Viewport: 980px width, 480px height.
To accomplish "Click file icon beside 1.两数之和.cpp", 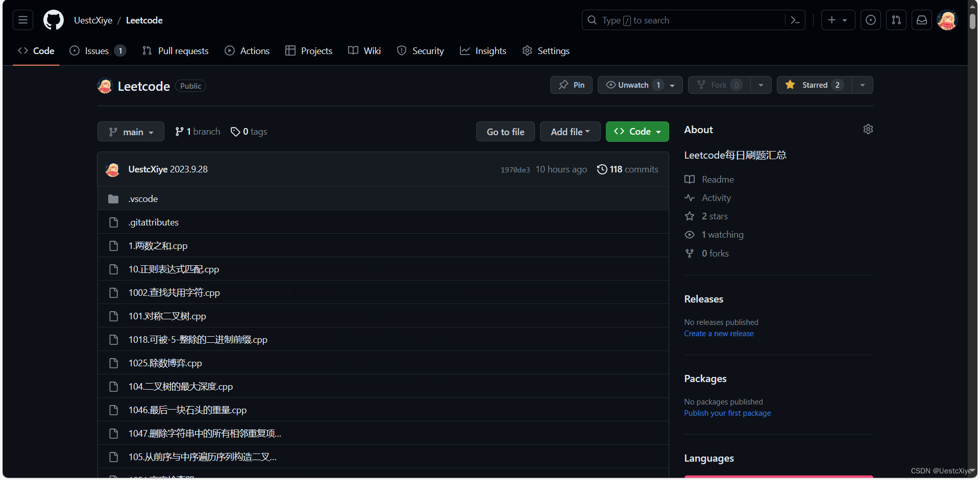I will (113, 246).
